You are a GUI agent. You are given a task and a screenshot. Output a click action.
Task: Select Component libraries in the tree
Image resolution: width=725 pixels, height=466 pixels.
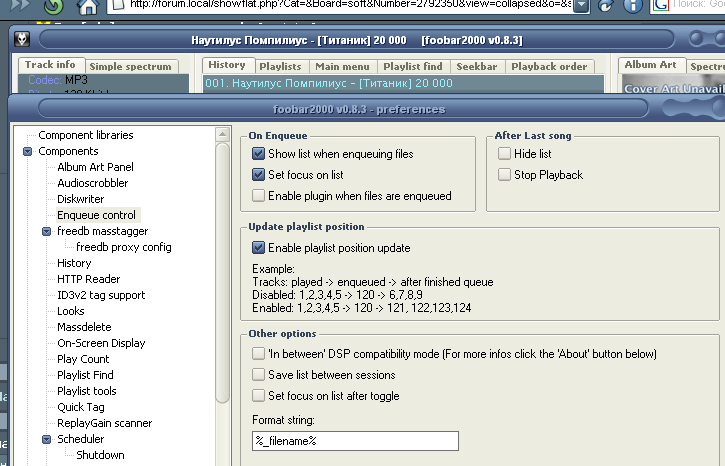pyautogui.click(x=86, y=135)
